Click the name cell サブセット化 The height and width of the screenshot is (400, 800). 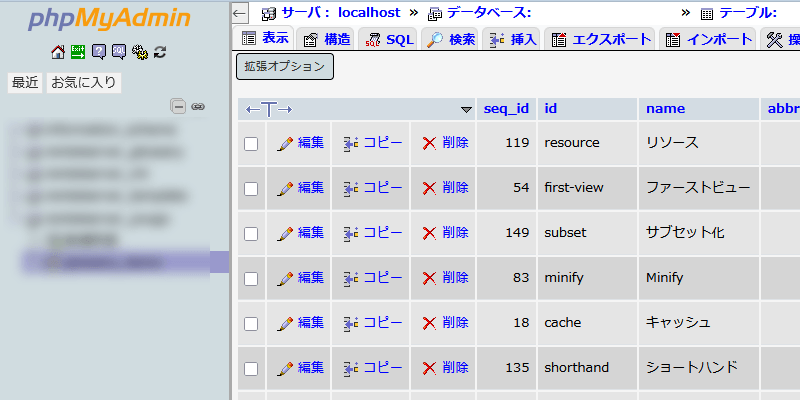pos(685,233)
